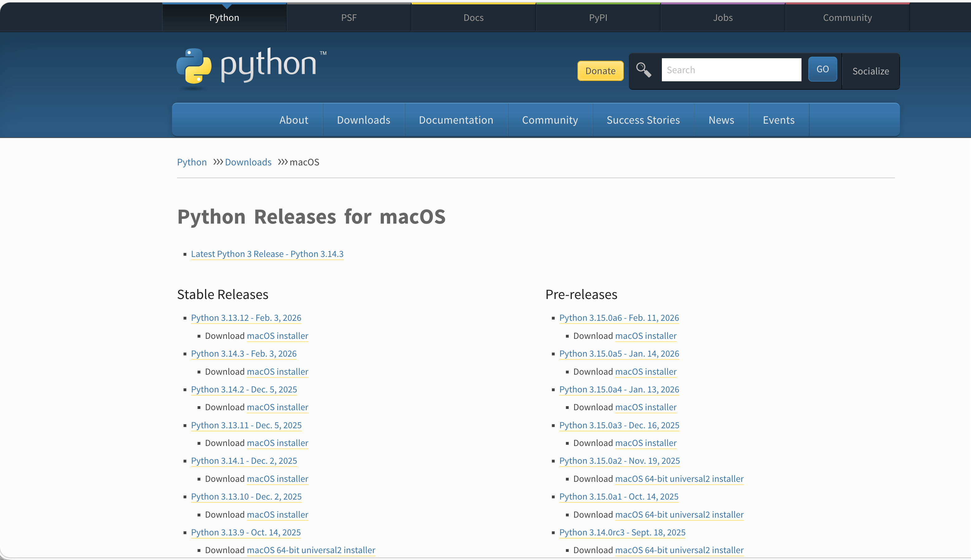Viewport: 971px width, 560px height.
Task: Switch to the PyPI top tab
Action: coord(598,18)
